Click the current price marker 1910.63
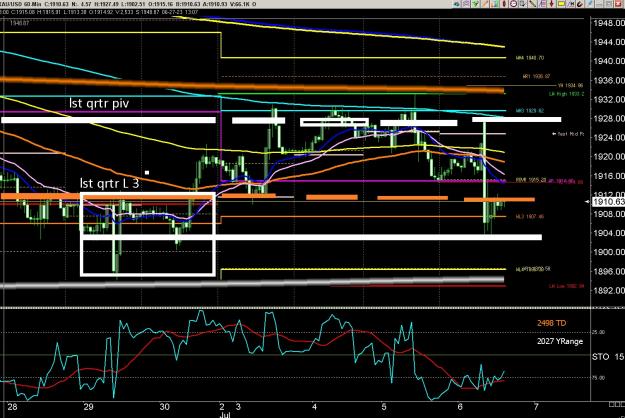 (608, 202)
